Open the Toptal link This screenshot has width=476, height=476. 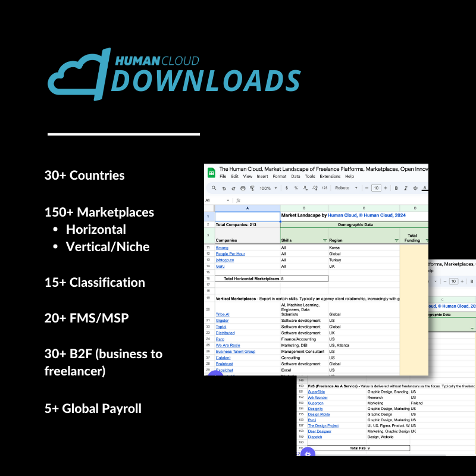coord(221,327)
